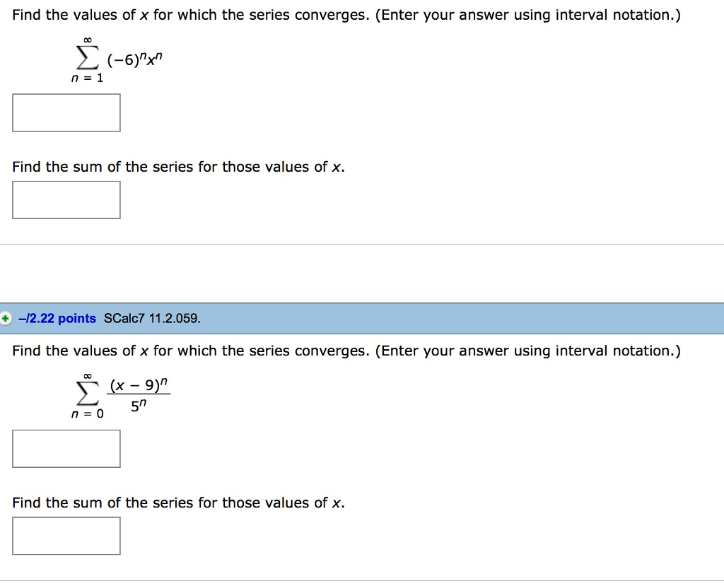Focus the first series sum answer box
The height and width of the screenshot is (588, 724).
tap(66, 200)
